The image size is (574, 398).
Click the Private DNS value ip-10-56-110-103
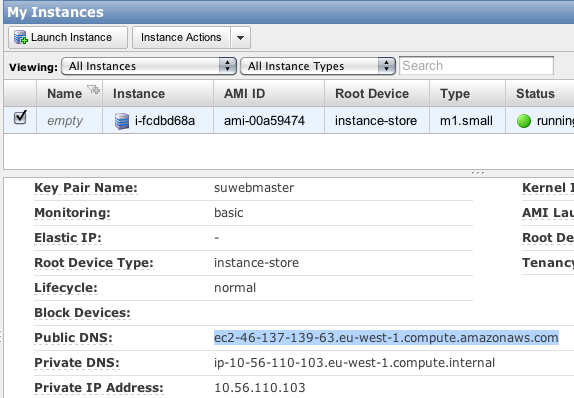354,363
